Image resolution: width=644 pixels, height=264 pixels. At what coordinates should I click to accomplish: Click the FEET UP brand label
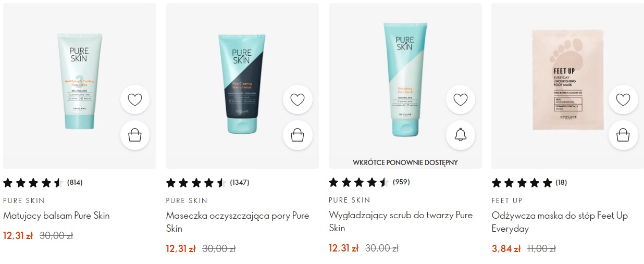click(x=507, y=200)
